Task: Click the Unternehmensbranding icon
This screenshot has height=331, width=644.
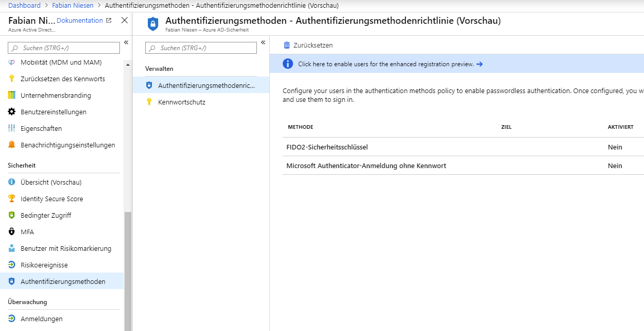Action: 12,95
